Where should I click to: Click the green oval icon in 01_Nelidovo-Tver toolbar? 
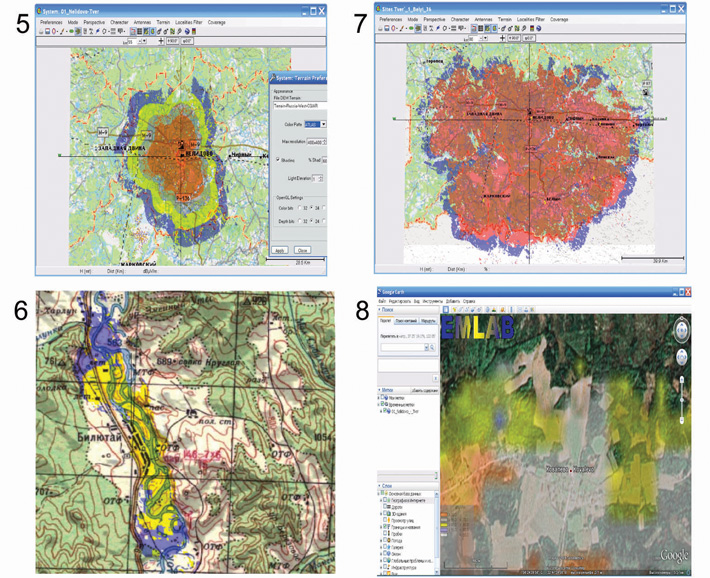pyautogui.click(x=71, y=31)
